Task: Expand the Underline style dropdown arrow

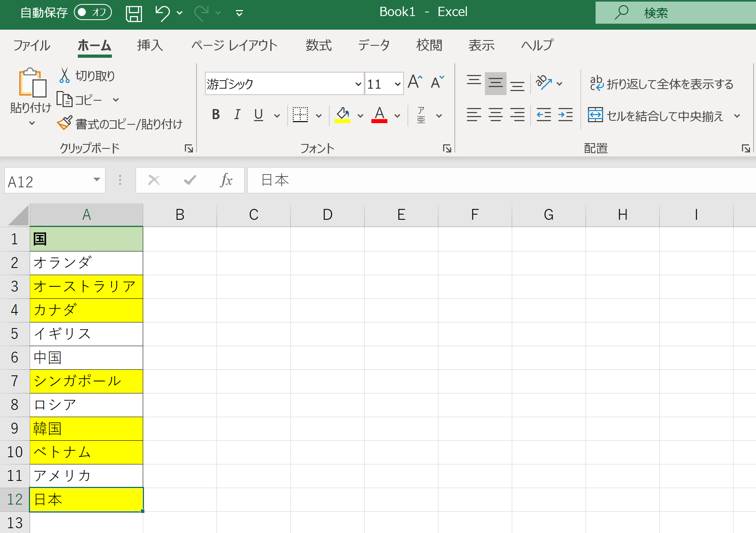Action: click(x=277, y=116)
